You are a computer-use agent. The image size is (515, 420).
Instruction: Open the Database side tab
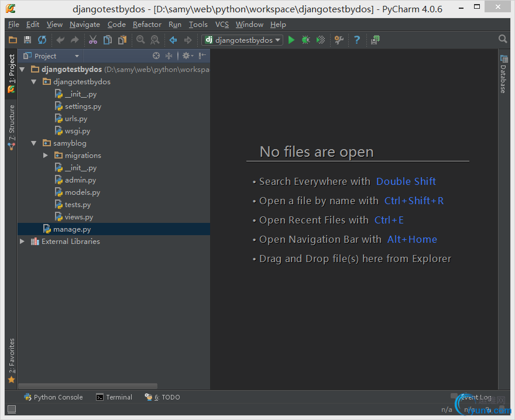click(503, 74)
